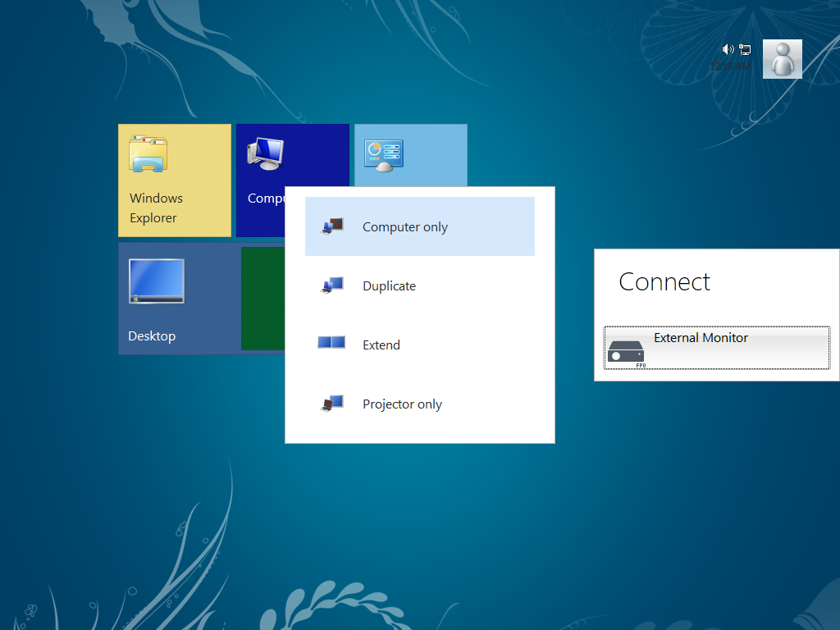Image resolution: width=840 pixels, height=630 pixels.
Task: Click the Computer tile's PC icon
Action: tap(265, 153)
